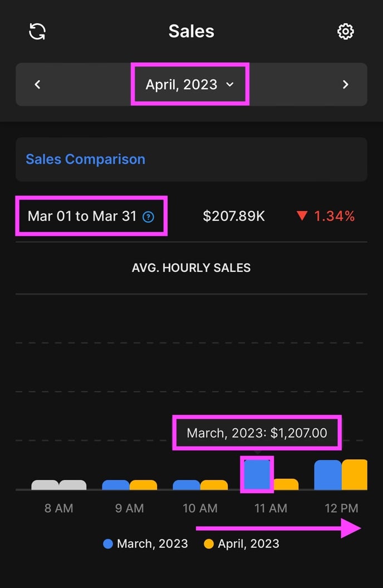Go to previous month with left arrow
This screenshot has width=383, height=588.
point(37,85)
